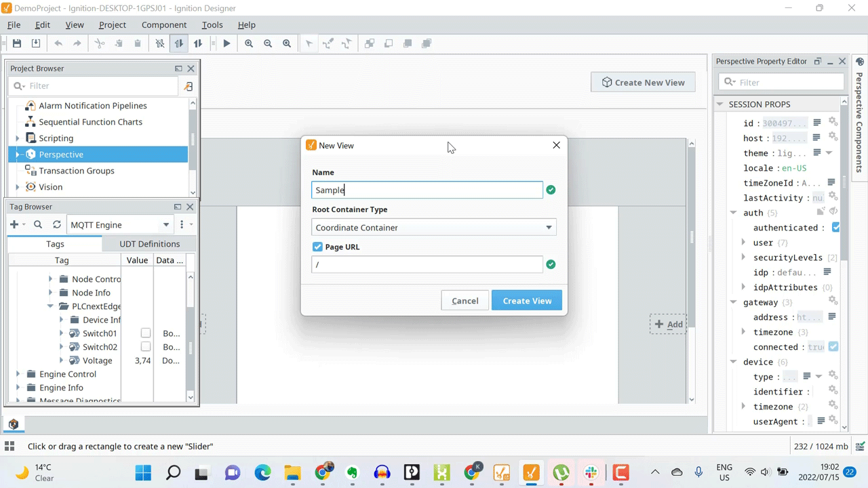
Task: Click the Property Editor Filter field
Action: click(781, 82)
